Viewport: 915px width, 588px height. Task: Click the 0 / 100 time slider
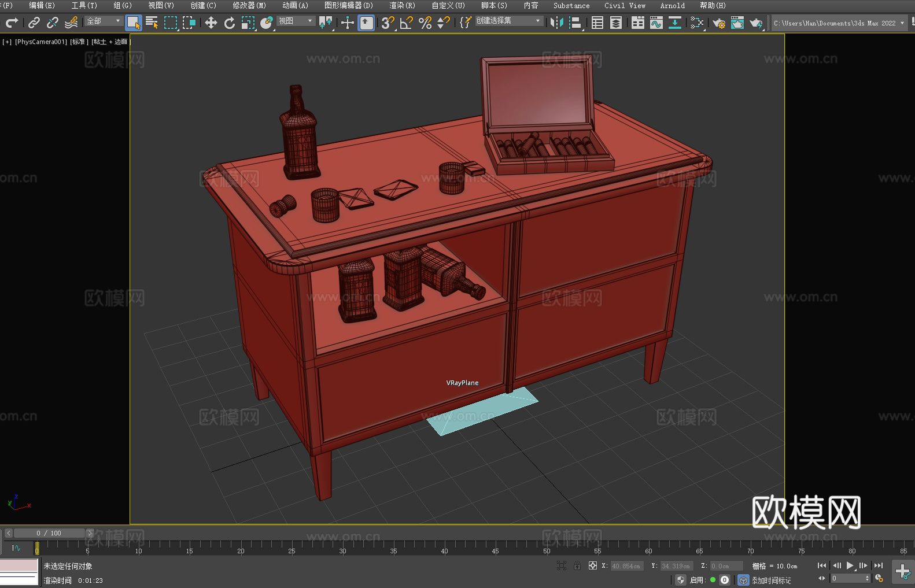tap(49, 533)
